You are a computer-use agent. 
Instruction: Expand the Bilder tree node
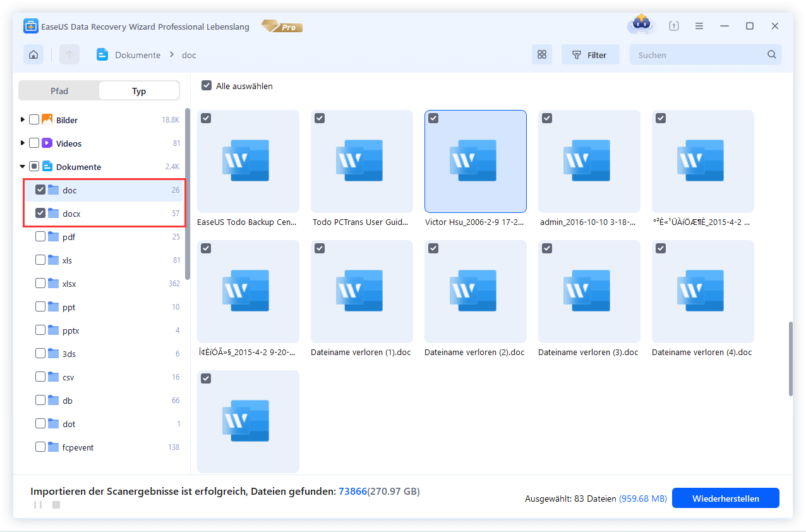click(23, 119)
